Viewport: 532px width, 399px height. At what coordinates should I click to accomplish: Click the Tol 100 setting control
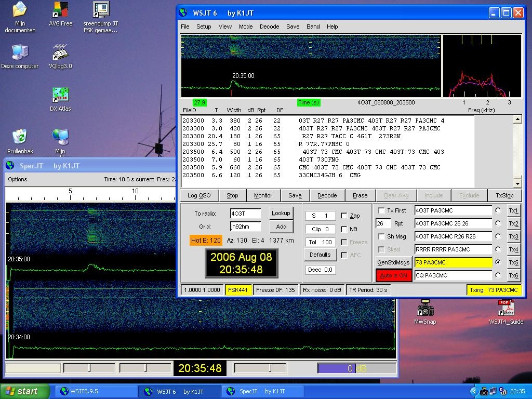coord(320,242)
